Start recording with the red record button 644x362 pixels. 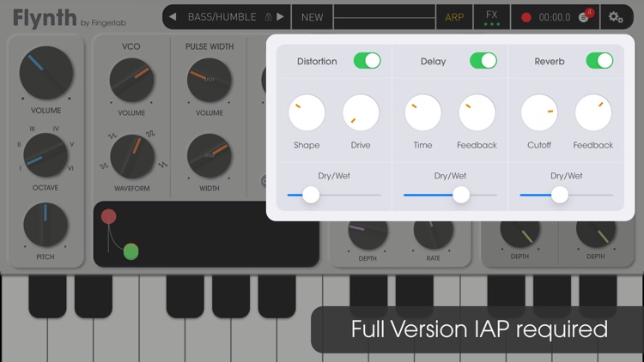(526, 17)
